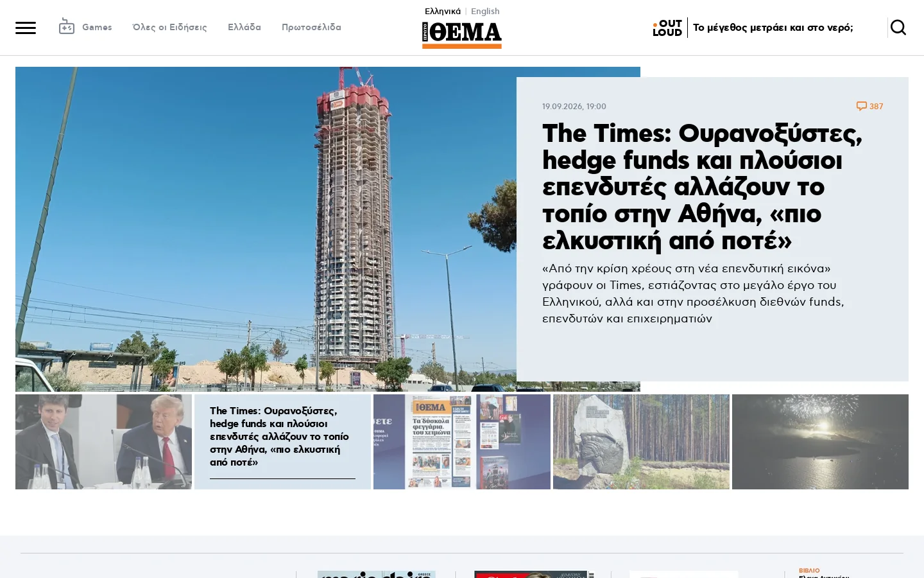Click the comments bubble icon
This screenshot has height=578, width=924.
(862, 106)
